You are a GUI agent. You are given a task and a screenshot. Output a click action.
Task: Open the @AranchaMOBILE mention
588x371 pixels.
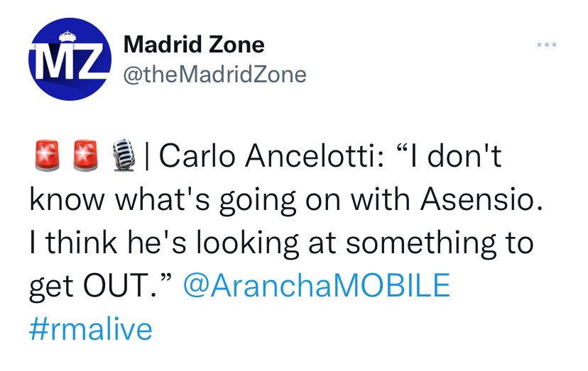(317, 286)
